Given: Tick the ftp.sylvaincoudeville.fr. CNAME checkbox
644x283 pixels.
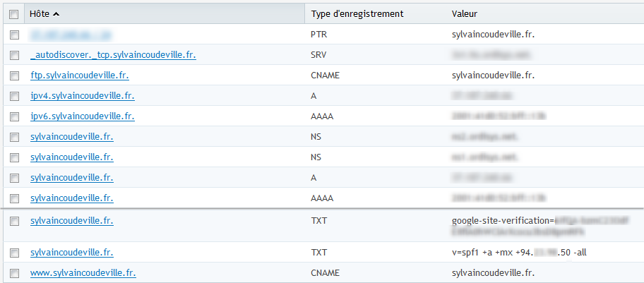Looking at the screenshot, I should click(x=14, y=76).
